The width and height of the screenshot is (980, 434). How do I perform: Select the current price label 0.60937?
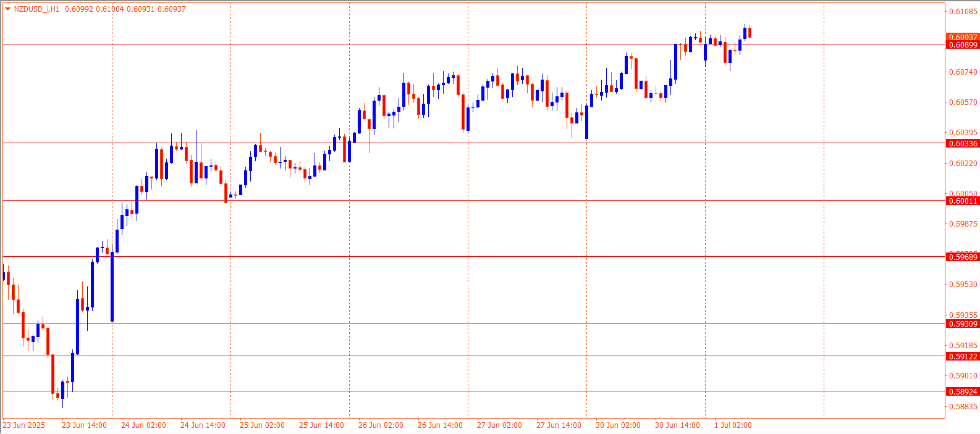pyautogui.click(x=963, y=38)
